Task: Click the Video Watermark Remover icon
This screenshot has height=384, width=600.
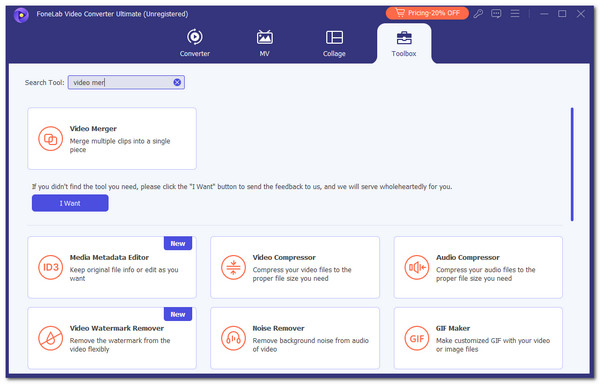Action: (x=51, y=338)
